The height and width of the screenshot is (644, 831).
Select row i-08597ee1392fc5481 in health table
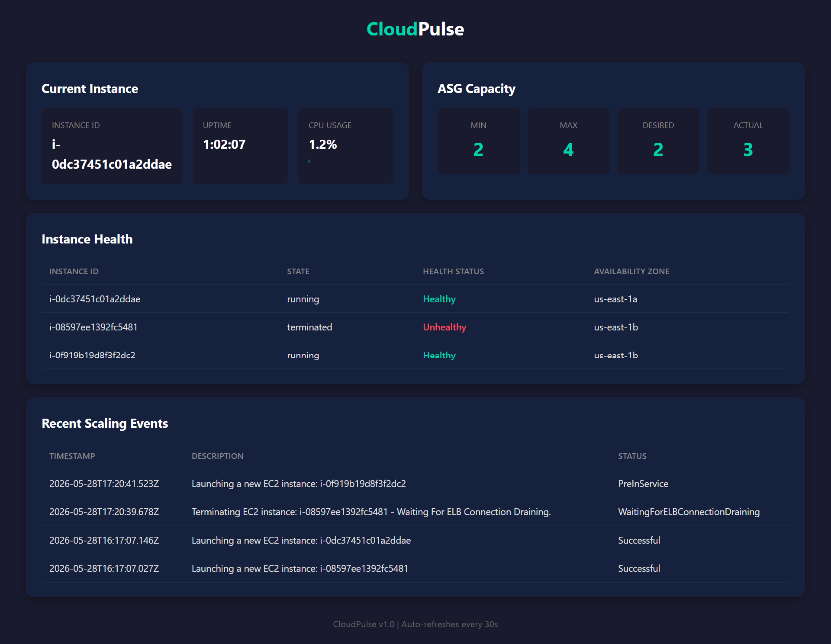(x=415, y=327)
